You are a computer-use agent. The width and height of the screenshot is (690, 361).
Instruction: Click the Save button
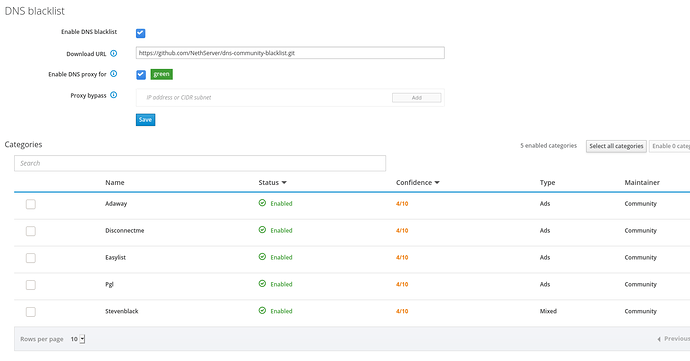[145, 120]
